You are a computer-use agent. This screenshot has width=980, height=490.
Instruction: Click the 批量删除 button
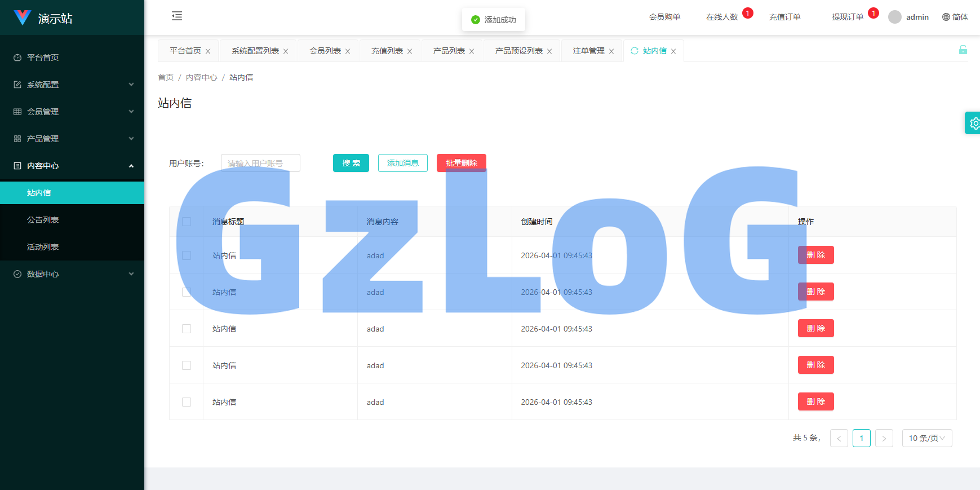tap(462, 163)
